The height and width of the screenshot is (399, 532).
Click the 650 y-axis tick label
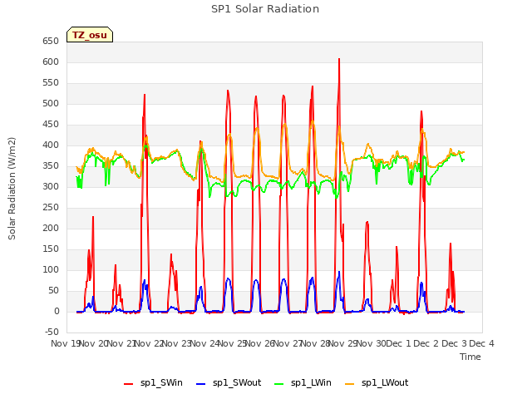point(51,41)
